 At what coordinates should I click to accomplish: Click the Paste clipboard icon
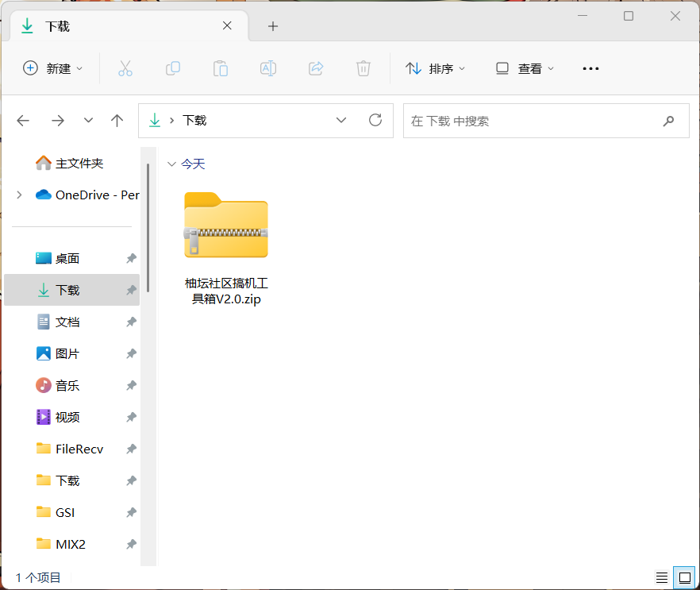click(220, 68)
